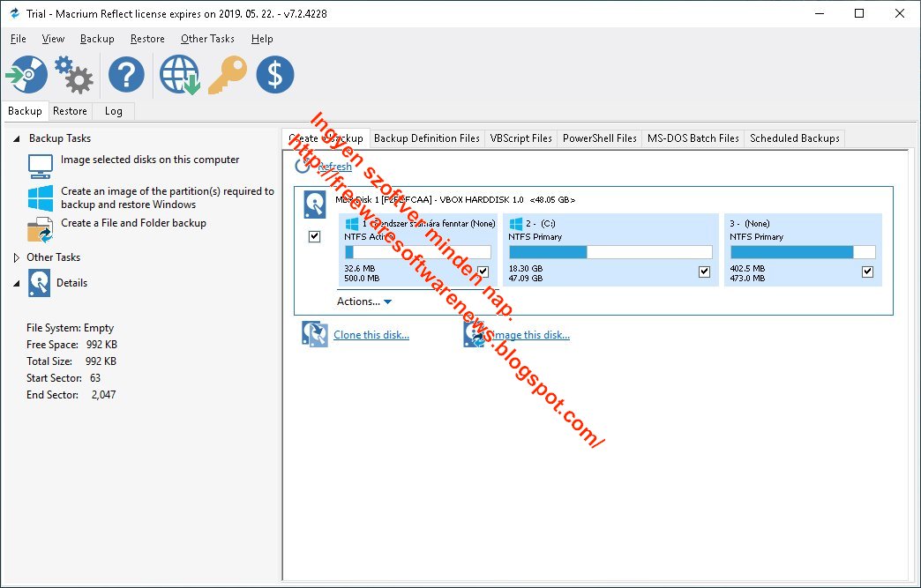The image size is (921, 588).
Task: Click the Clone this disk icon
Action: coord(315,334)
